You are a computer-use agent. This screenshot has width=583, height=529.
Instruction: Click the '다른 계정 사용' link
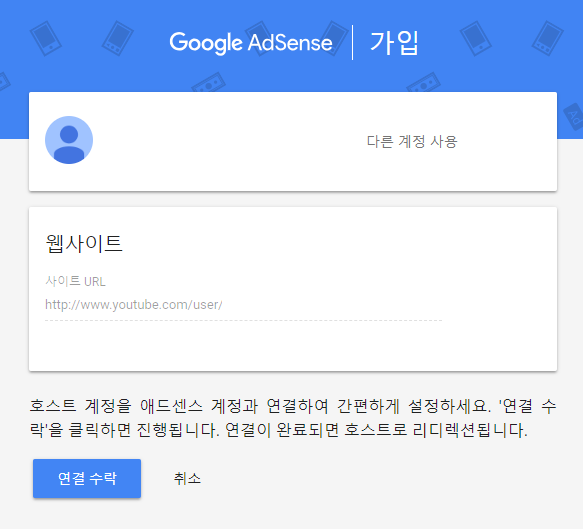click(412, 141)
